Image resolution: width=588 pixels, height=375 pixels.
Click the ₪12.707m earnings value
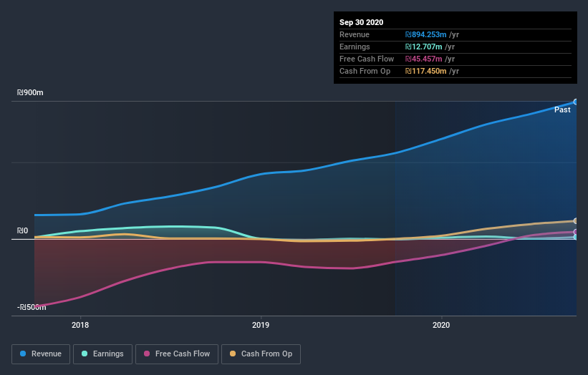tap(424, 47)
